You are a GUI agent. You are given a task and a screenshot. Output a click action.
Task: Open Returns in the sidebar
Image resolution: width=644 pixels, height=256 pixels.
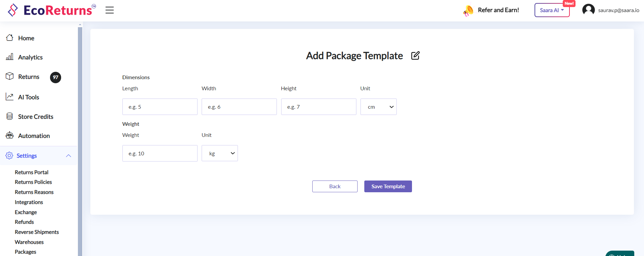(x=29, y=77)
